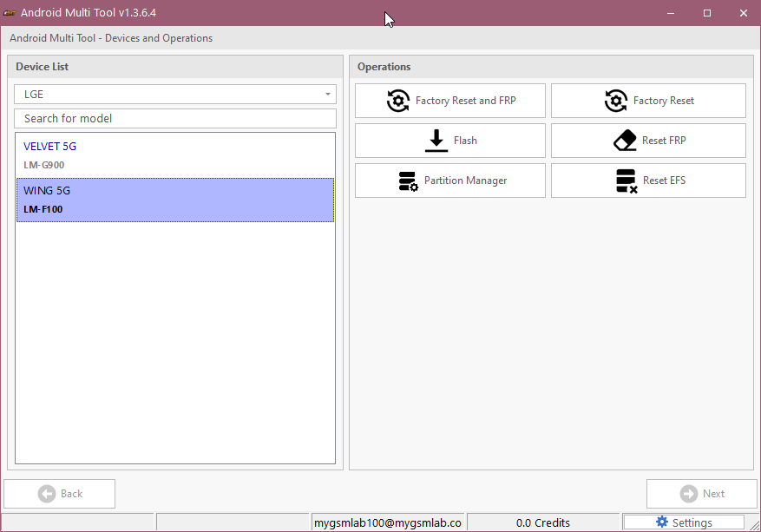Click the mygsmlab100 account email status
Viewport: 761px width, 532px height.
coord(387,522)
